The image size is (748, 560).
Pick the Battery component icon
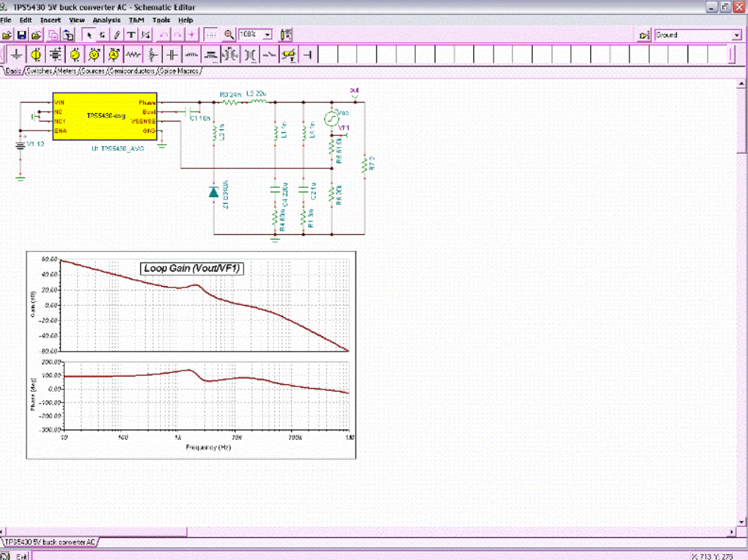point(55,55)
